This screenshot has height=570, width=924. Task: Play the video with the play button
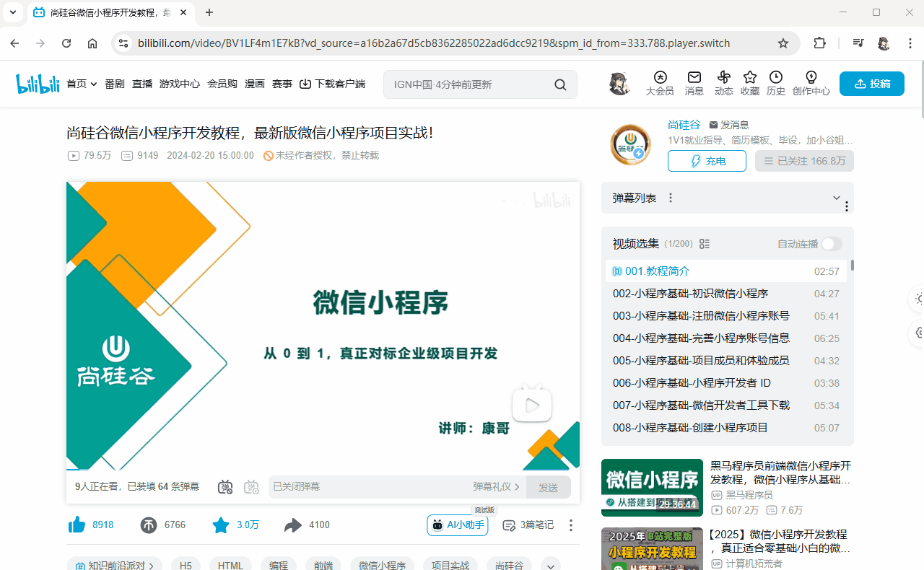(x=532, y=405)
